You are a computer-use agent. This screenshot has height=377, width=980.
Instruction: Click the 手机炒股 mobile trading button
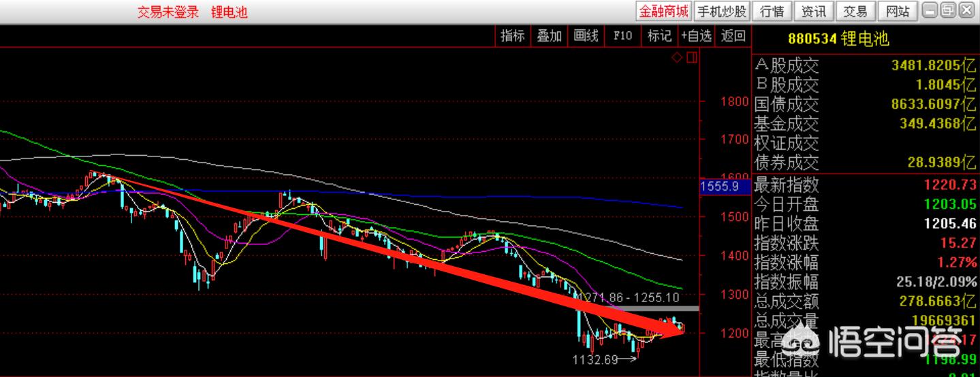[x=722, y=11]
